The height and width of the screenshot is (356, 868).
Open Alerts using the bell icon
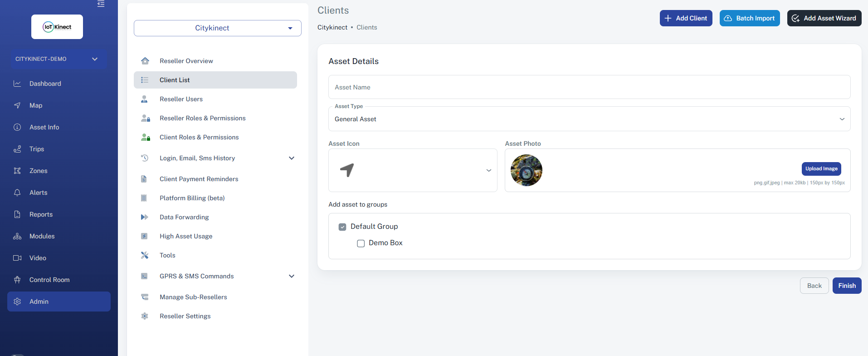[17, 193]
